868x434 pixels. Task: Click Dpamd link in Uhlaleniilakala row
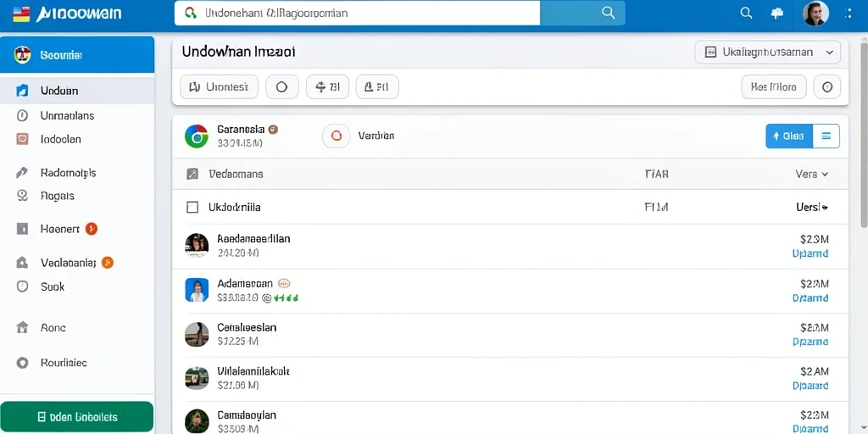coord(810,386)
